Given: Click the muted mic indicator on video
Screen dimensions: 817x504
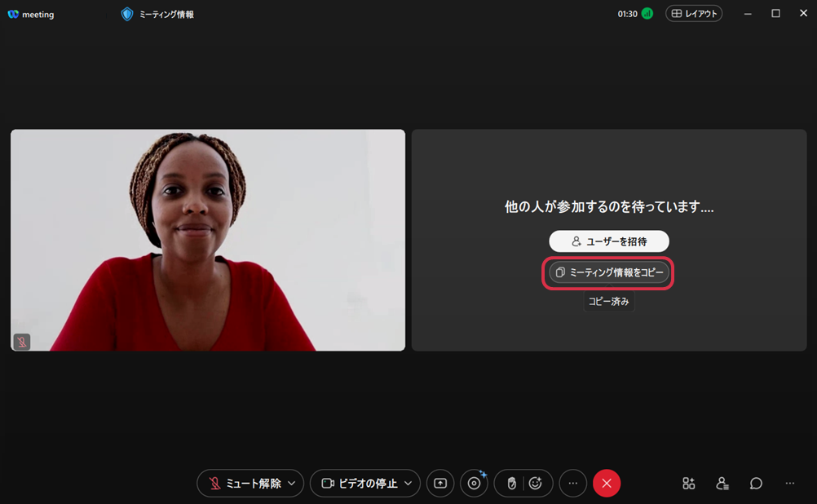Looking at the screenshot, I should click(x=22, y=342).
